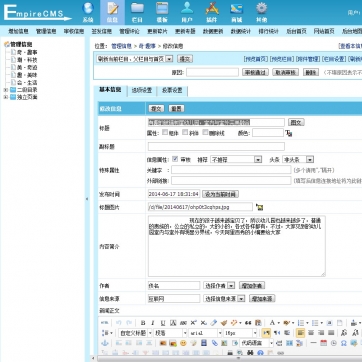The height and width of the screenshot is (362, 362).
Task: Toggle the 斜体 italic title checkbox
Action: [185, 132]
